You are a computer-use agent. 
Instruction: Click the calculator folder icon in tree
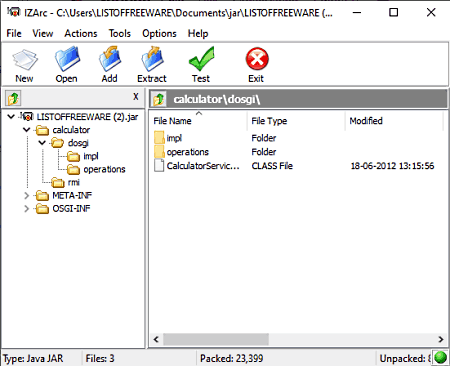[x=42, y=130]
